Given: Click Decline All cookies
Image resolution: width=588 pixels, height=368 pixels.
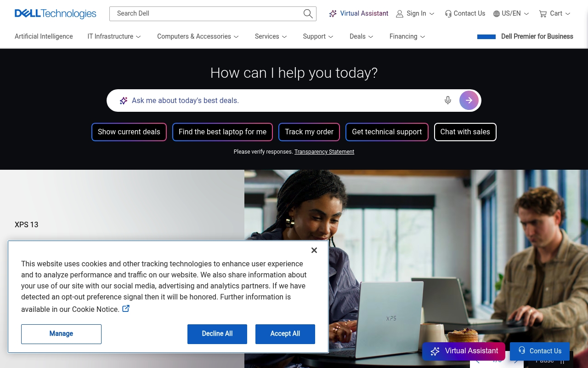Looking at the screenshot, I should point(217,334).
